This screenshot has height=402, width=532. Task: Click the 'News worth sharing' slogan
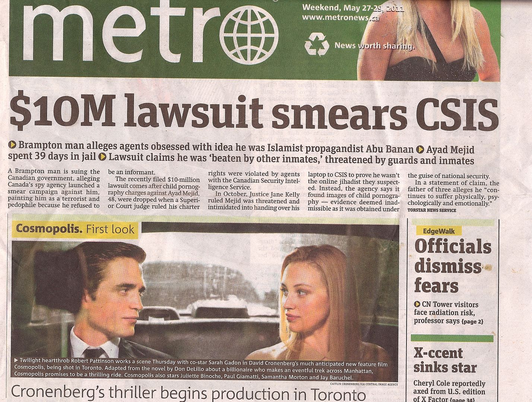point(374,46)
